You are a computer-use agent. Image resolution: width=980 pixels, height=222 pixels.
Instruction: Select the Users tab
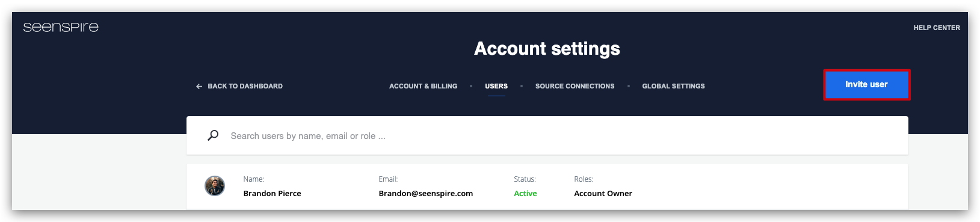(496, 86)
